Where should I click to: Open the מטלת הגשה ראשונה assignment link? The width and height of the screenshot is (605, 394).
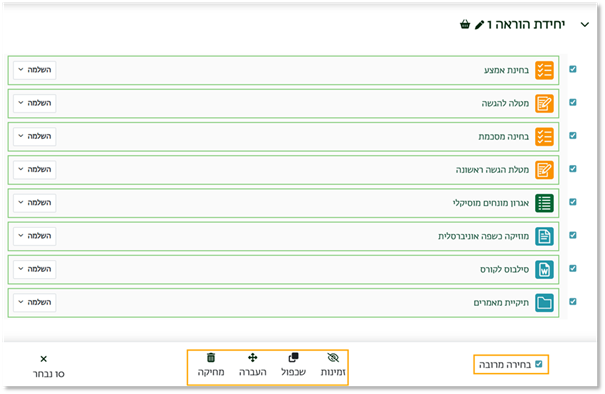click(492, 170)
